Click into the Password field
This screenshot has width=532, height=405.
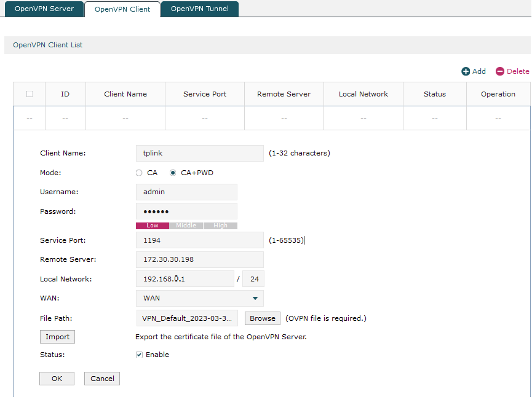pyautogui.click(x=186, y=211)
